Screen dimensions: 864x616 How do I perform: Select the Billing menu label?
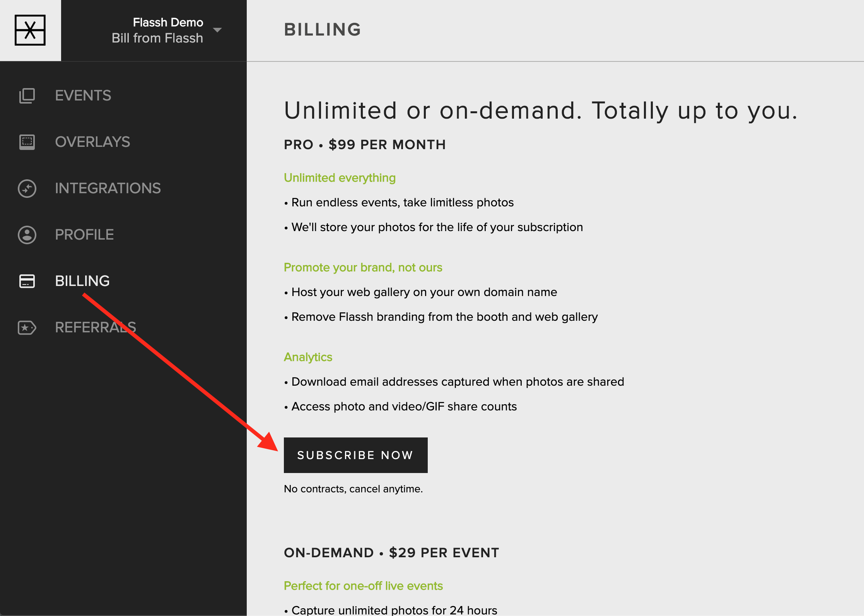(x=82, y=281)
